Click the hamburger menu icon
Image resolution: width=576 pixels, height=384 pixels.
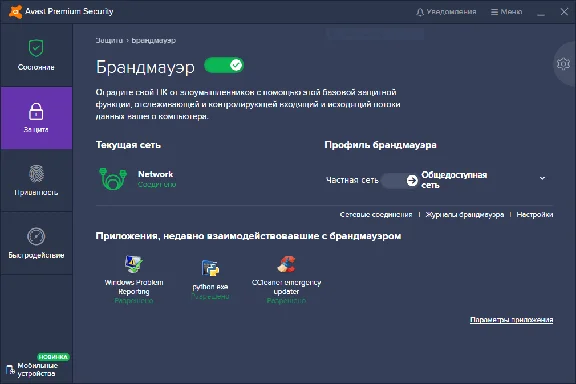(494, 12)
